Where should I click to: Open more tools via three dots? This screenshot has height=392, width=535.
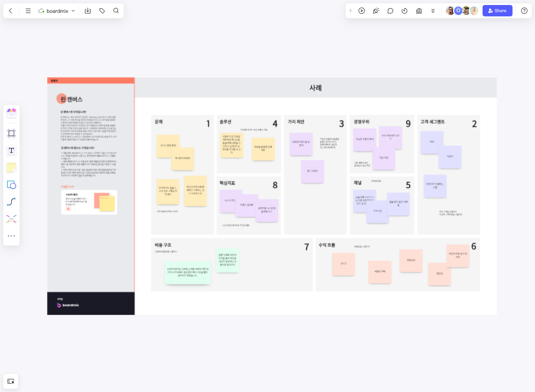11,236
